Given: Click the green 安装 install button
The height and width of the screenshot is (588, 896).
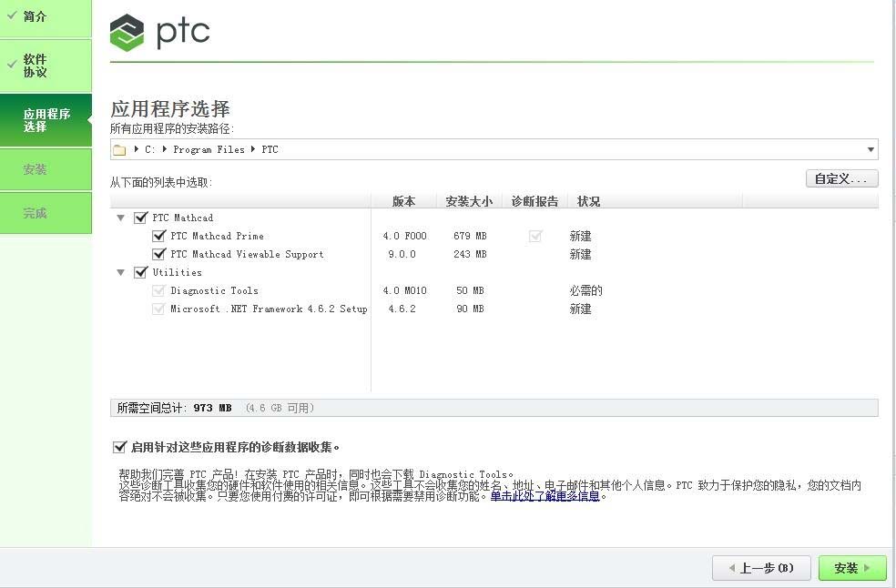Looking at the screenshot, I should point(852,568).
